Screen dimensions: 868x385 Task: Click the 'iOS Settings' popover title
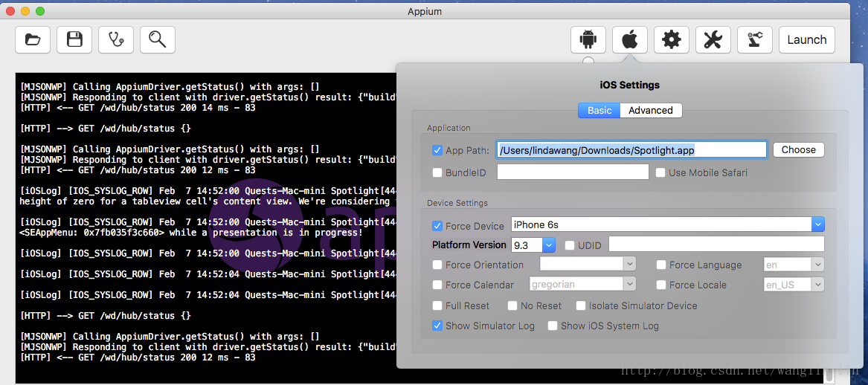pyautogui.click(x=630, y=85)
